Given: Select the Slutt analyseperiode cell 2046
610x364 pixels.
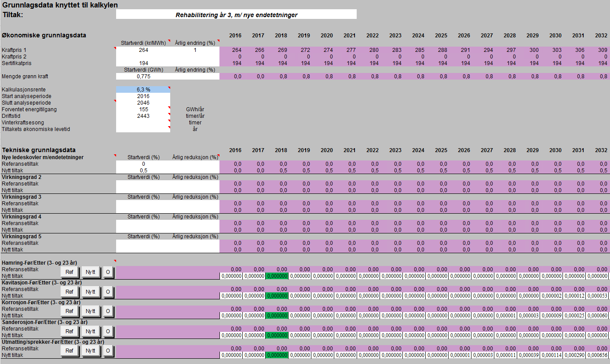Looking at the screenshot, I should point(143,103).
